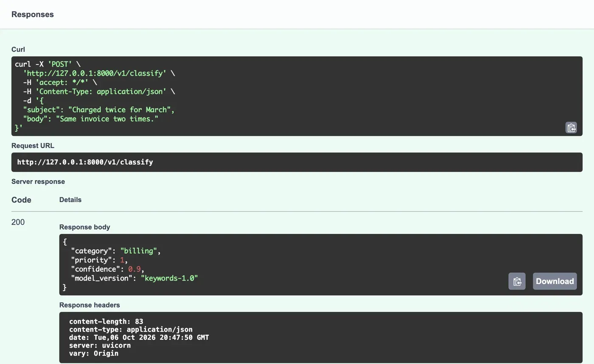
Task: Click the 200 response code
Action: [18, 222]
